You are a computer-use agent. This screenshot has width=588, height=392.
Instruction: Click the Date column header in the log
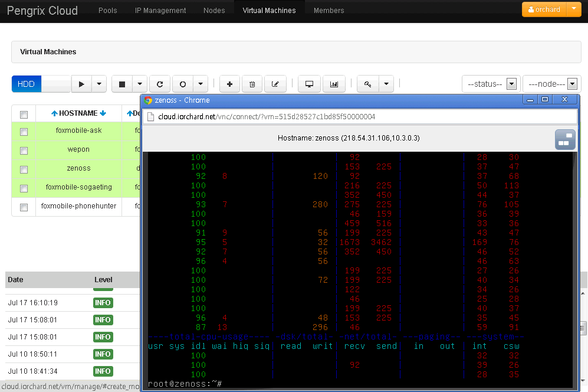click(x=15, y=280)
